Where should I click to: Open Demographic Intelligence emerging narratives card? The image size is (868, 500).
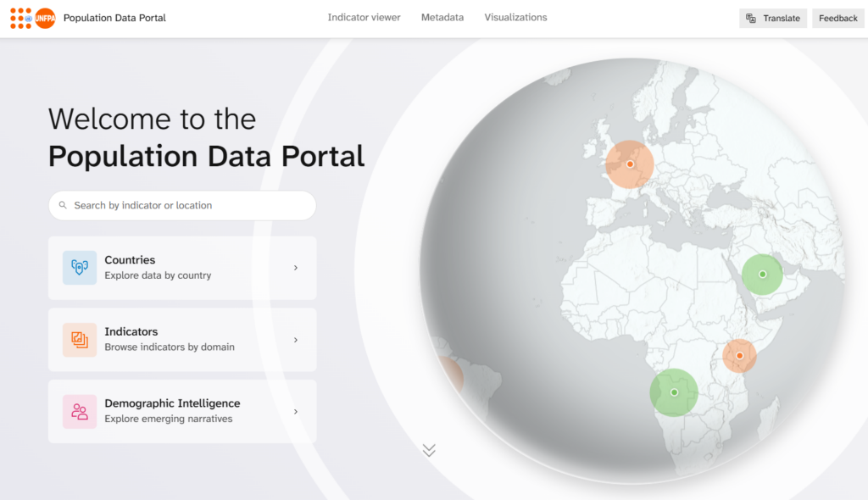click(182, 411)
